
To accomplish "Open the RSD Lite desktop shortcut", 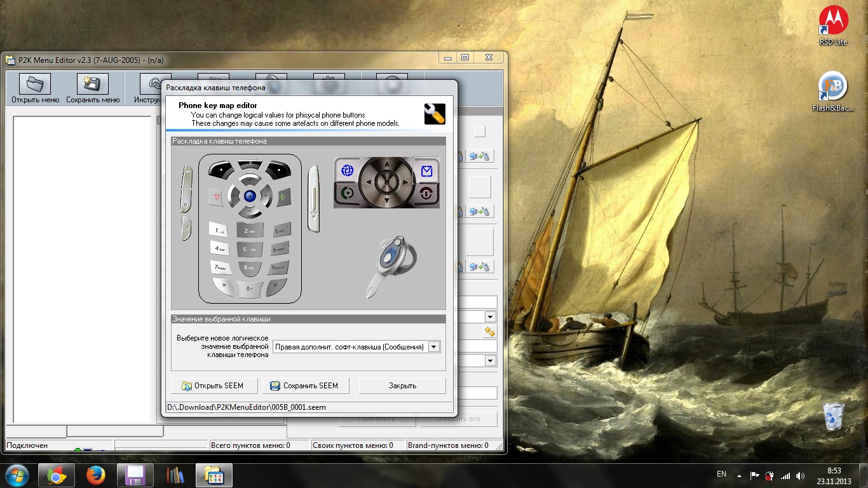I will (833, 25).
